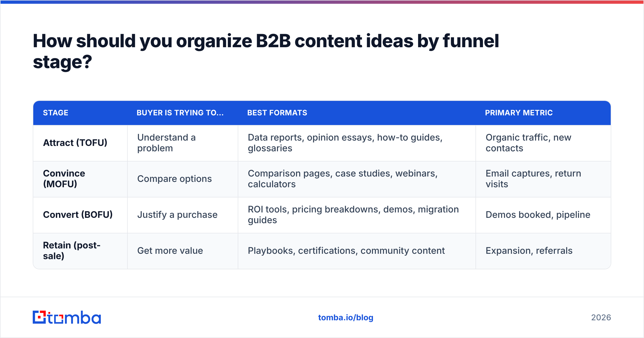Select the Convert (BOFU) stage cell

80,215
